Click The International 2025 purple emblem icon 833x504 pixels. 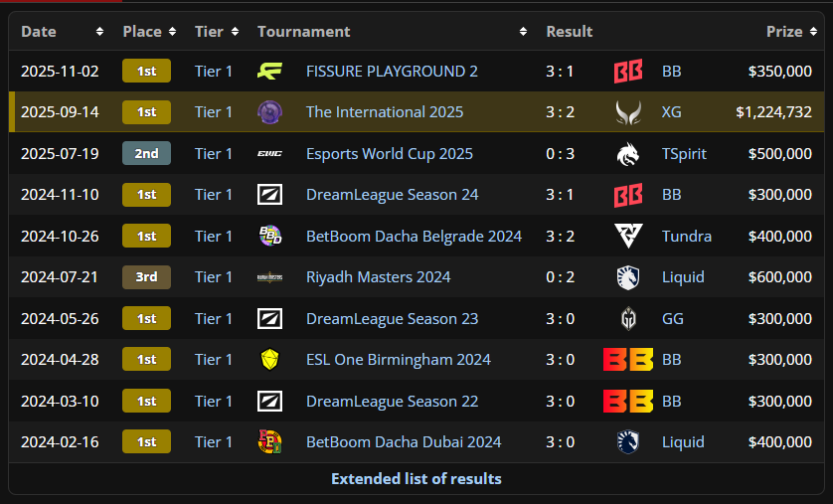click(x=269, y=112)
